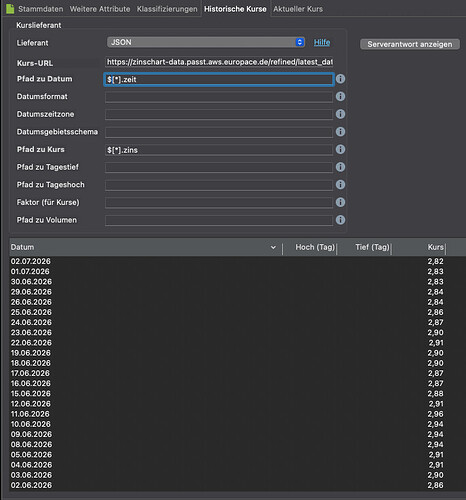Click the Kurs value 2,86 for 25.06.2026
The image size is (466, 500).
click(436, 312)
